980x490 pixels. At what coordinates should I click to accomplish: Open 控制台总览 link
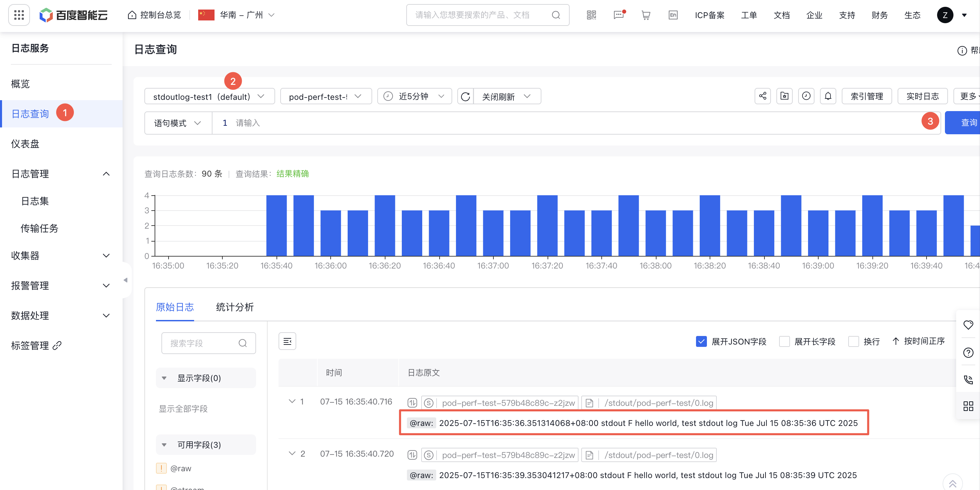coord(155,15)
